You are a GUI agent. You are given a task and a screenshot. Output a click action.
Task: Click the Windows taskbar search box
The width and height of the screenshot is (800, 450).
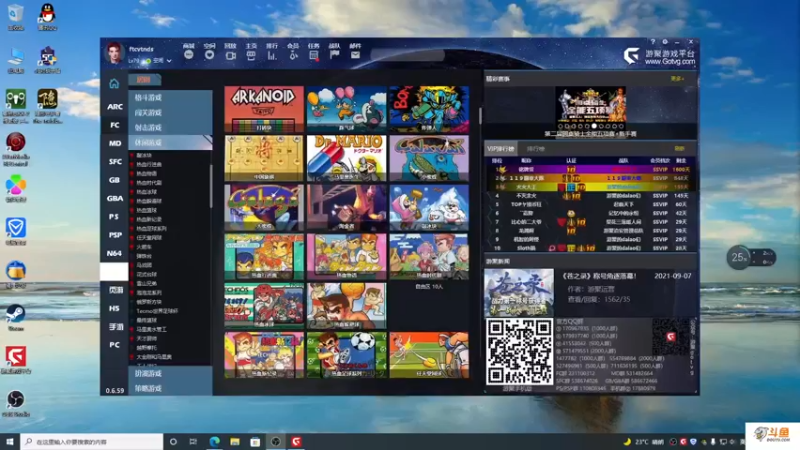click(x=92, y=442)
